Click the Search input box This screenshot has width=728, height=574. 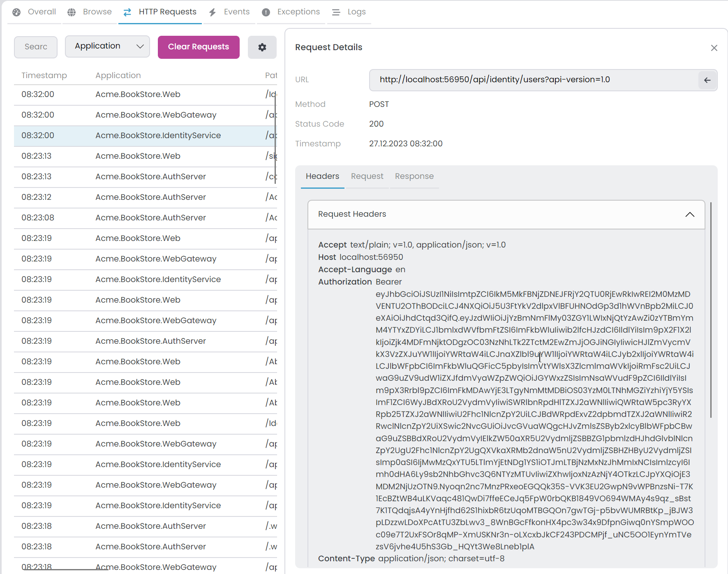(35, 47)
